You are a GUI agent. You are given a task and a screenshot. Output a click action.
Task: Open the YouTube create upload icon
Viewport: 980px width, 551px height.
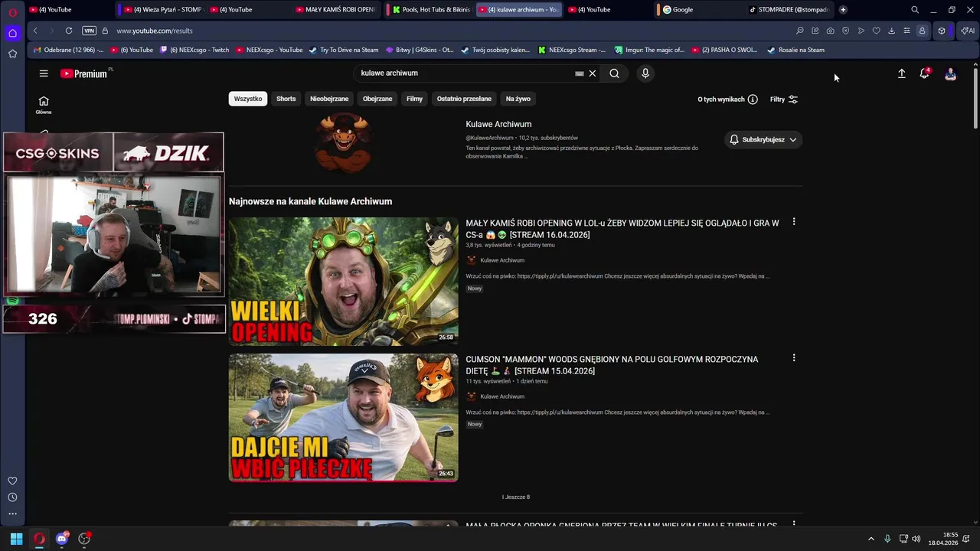(x=902, y=73)
